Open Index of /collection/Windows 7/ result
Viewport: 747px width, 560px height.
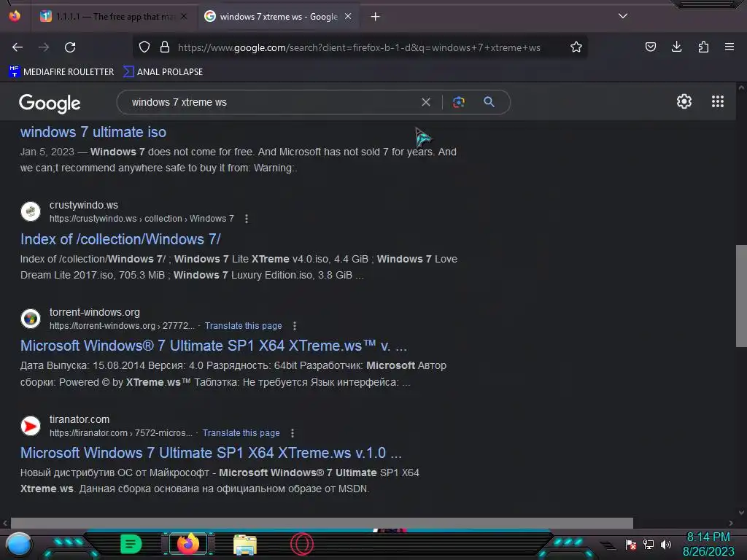coord(120,239)
